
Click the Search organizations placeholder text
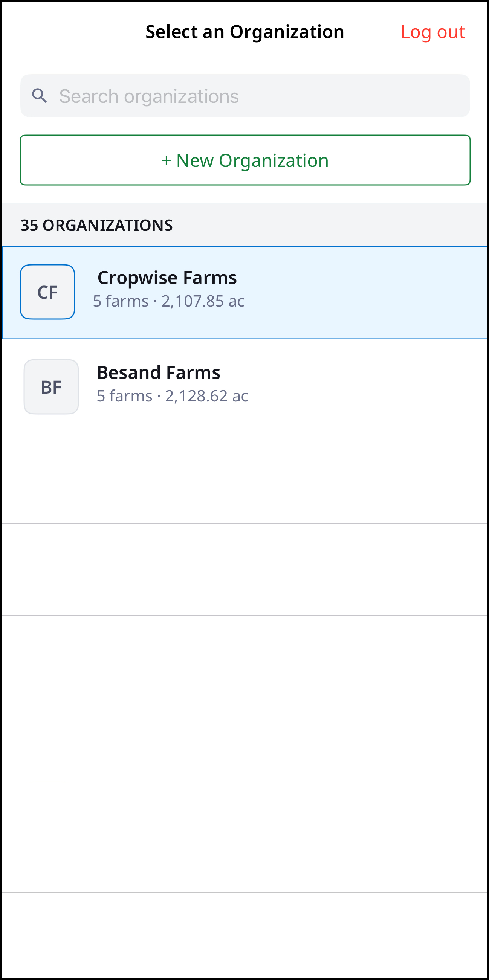pyautogui.click(x=149, y=96)
